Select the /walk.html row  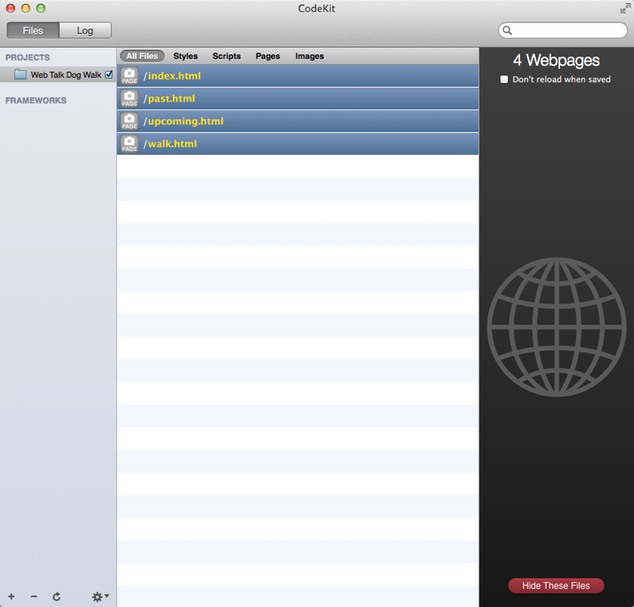298,144
